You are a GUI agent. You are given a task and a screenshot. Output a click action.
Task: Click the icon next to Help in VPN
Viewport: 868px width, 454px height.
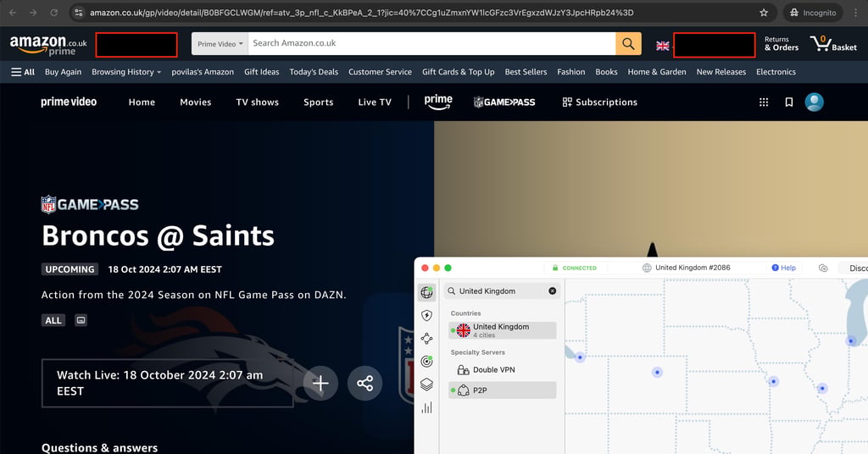coord(823,268)
